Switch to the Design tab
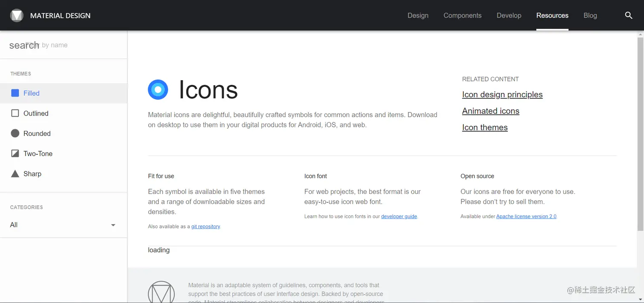 click(418, 15)
